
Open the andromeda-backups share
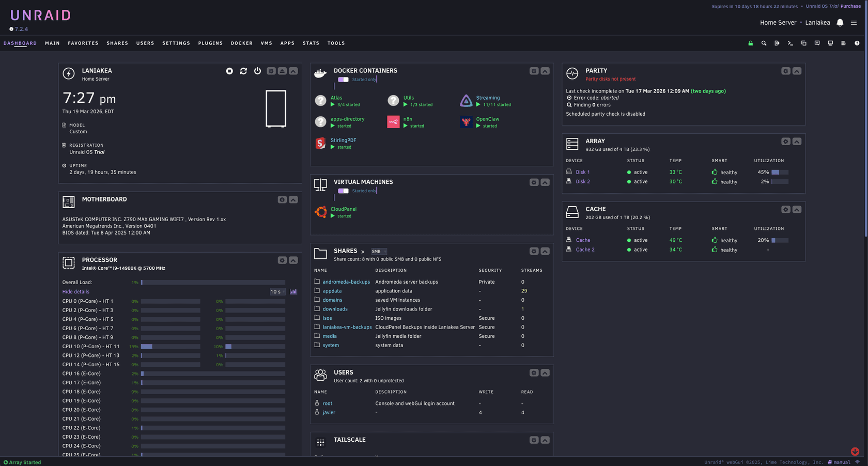pos(346,282)
